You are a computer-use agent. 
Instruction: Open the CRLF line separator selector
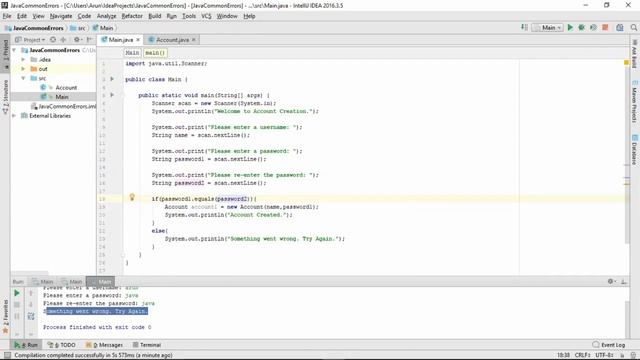[582, 356]
